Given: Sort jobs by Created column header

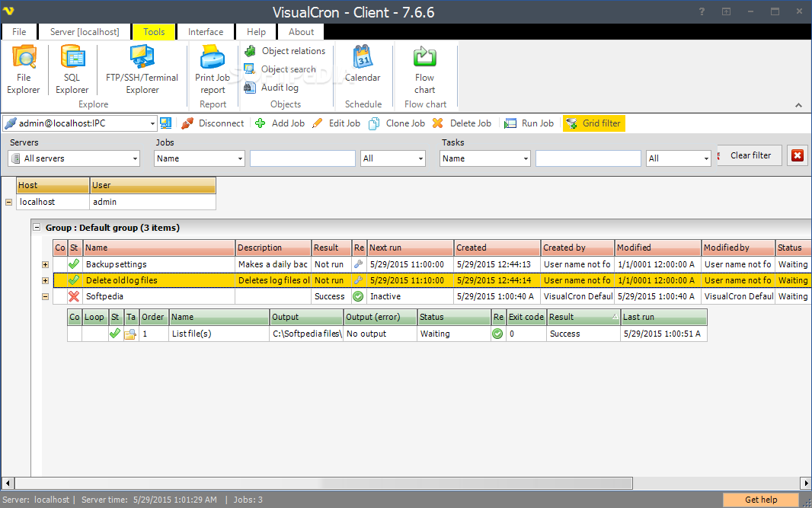Looking at the screenshot, I should (497, 248).
